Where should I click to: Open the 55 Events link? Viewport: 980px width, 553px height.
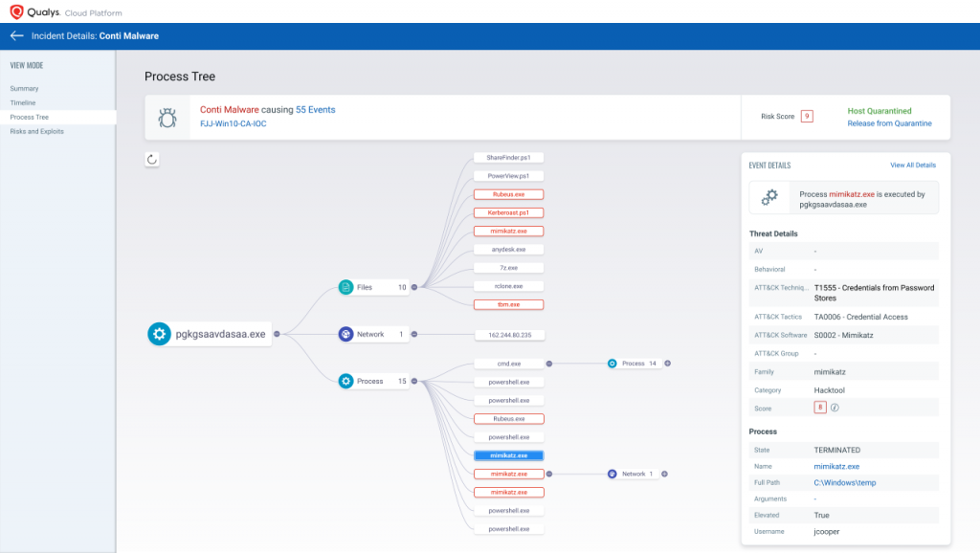point(316,110)
